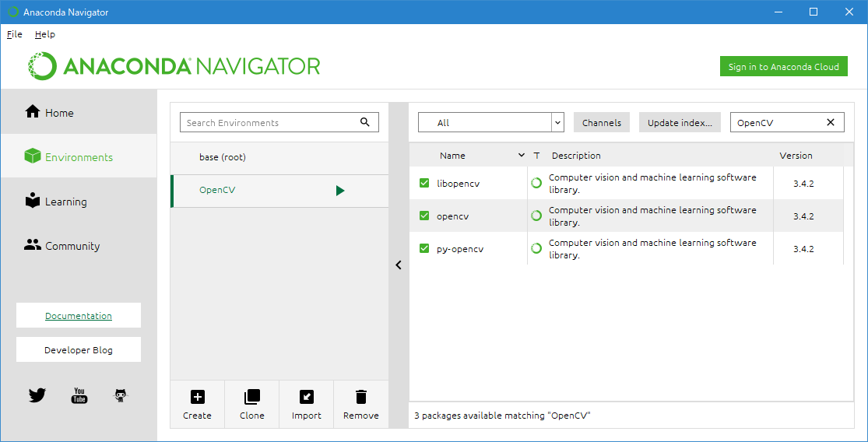Open the File menu
This screenshot has height=442, width=868.
[x=14, y=34]
